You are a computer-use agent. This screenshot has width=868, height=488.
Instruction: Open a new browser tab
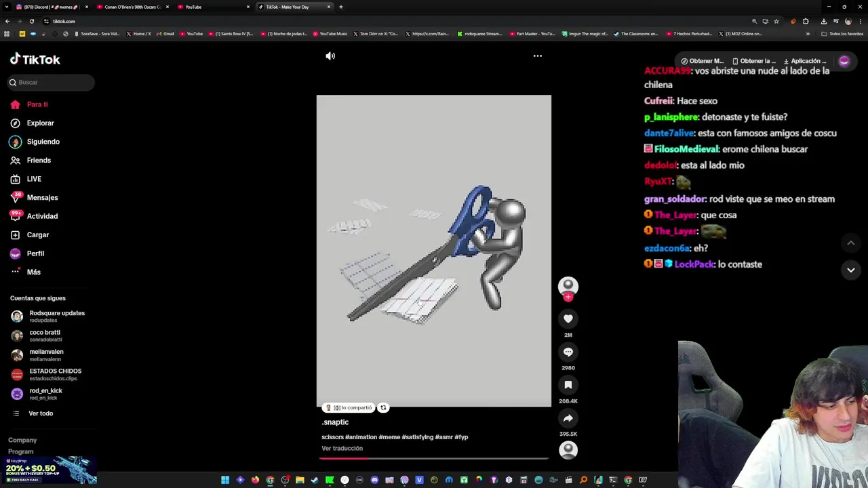340,7
